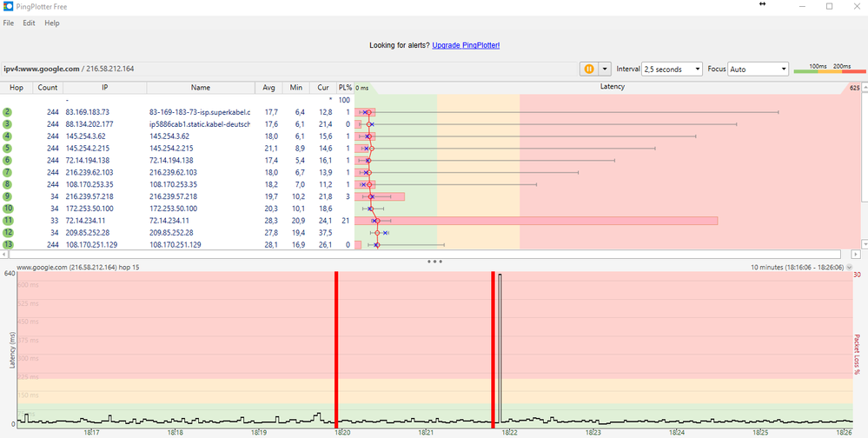The image size is (868, 438).
Task: Click the 18:24 time axis label
Action: pos(678,433)
